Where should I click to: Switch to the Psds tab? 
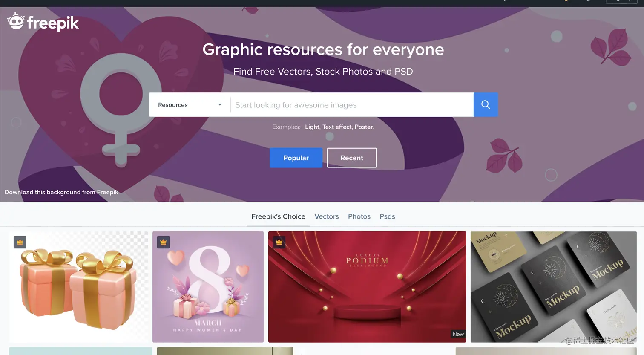coord(387,216)
